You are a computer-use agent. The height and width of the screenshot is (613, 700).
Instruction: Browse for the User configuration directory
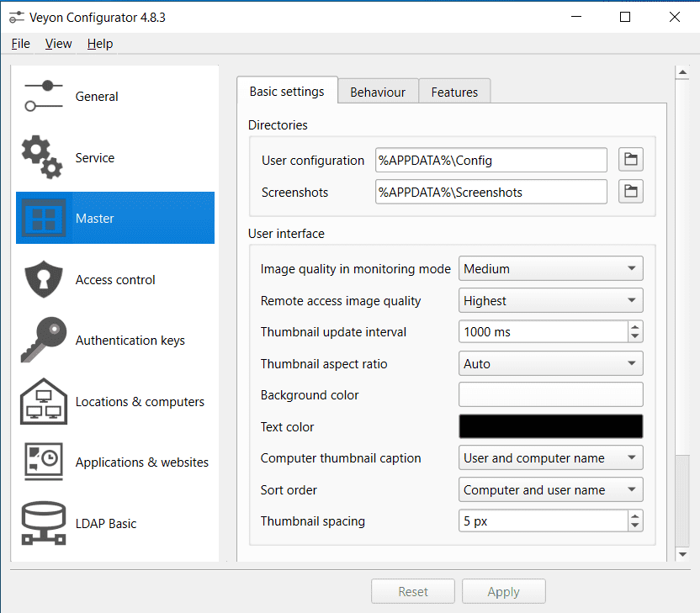(x=630, y=160)
